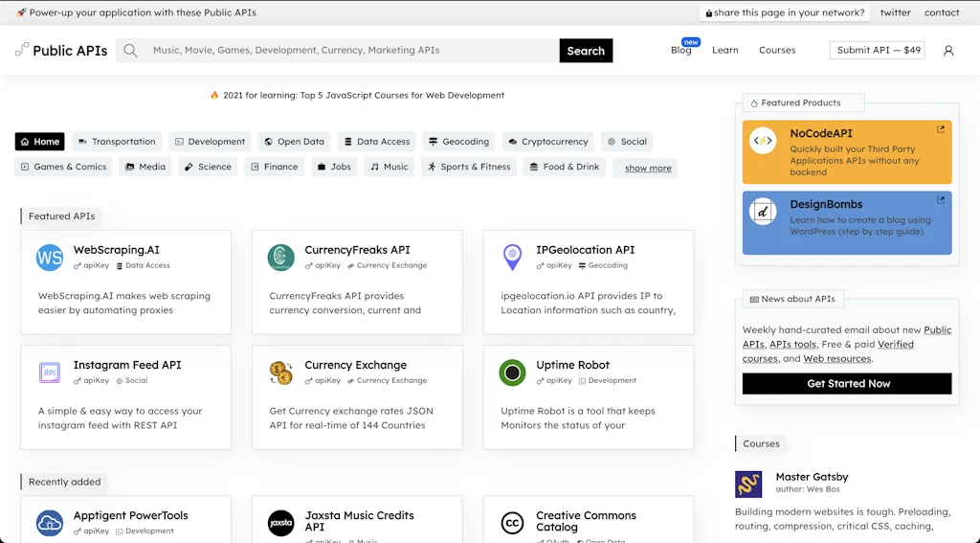
Task: Open the Courses menu link
Action: tap(777, 50)
